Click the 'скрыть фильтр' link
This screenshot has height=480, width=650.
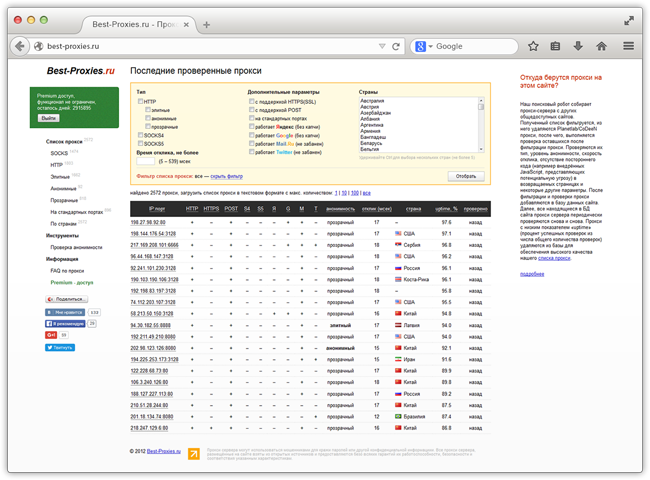point(227,176)
